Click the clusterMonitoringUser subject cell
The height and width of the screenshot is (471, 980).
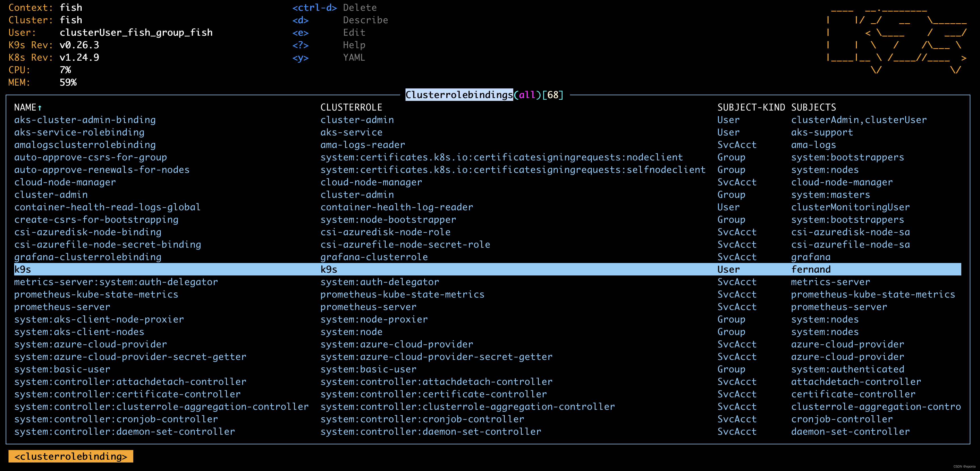850,207
